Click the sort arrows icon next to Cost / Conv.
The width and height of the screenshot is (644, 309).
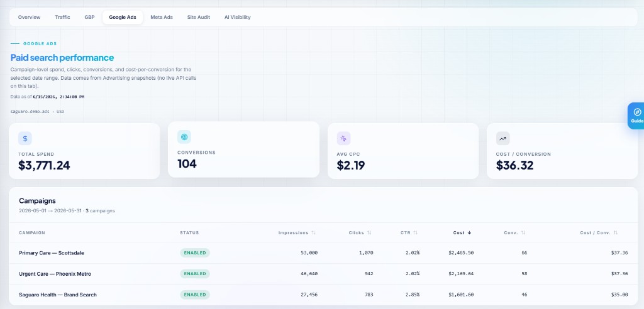615,232
